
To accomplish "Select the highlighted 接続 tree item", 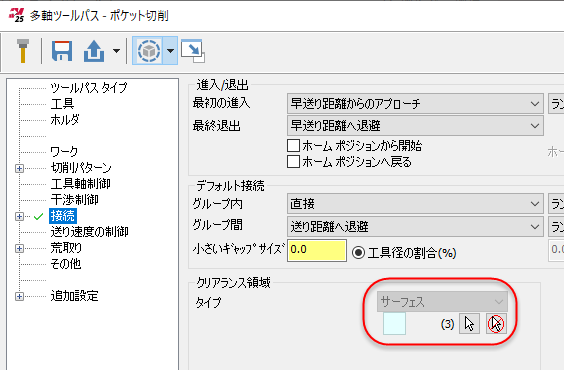I will (63, 216).
